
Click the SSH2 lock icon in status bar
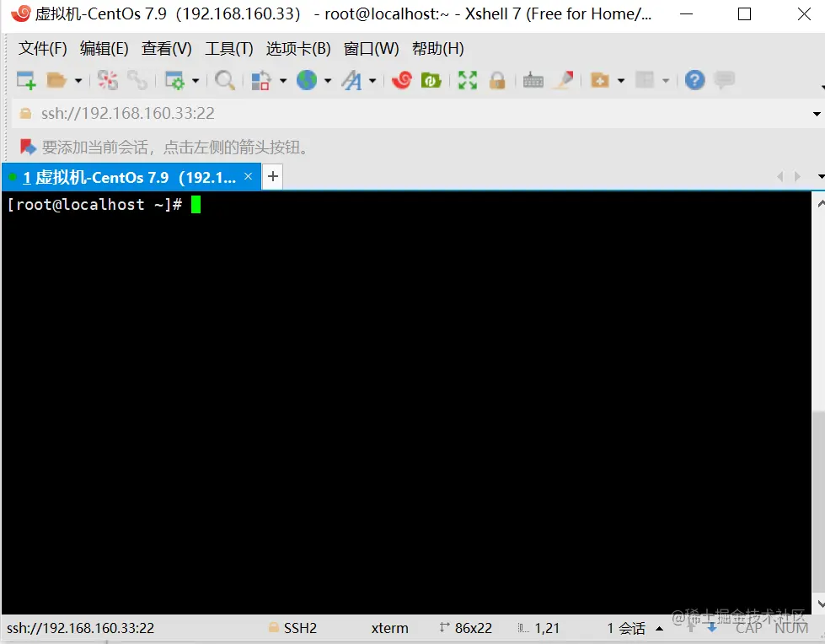pos(274,627)
